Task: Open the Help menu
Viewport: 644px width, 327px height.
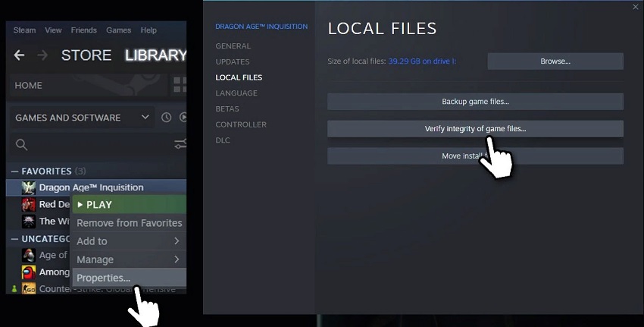Action: (x=148, y=30)
